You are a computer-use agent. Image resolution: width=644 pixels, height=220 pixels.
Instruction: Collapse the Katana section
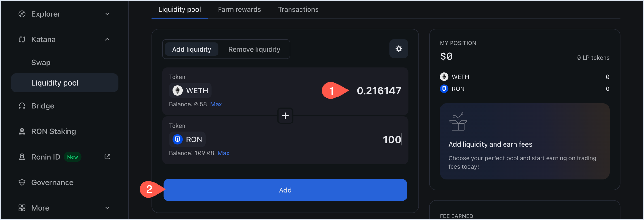click(107, 39)
